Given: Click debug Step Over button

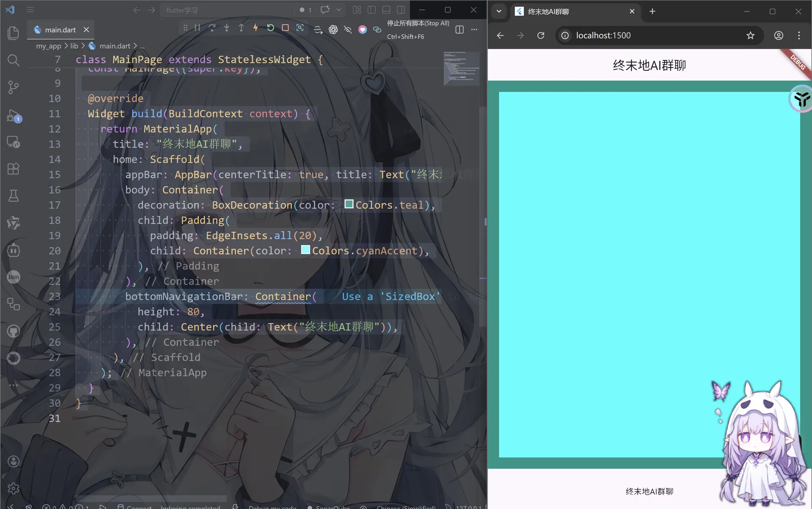Looking at the screenshot, I should tap(212, 28).
